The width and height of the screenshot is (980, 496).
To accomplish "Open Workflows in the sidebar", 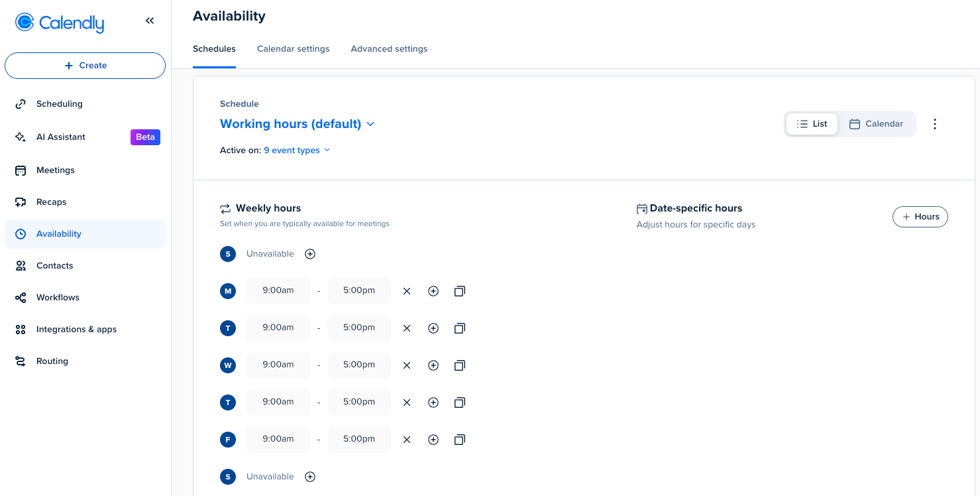I will (58, 298).
